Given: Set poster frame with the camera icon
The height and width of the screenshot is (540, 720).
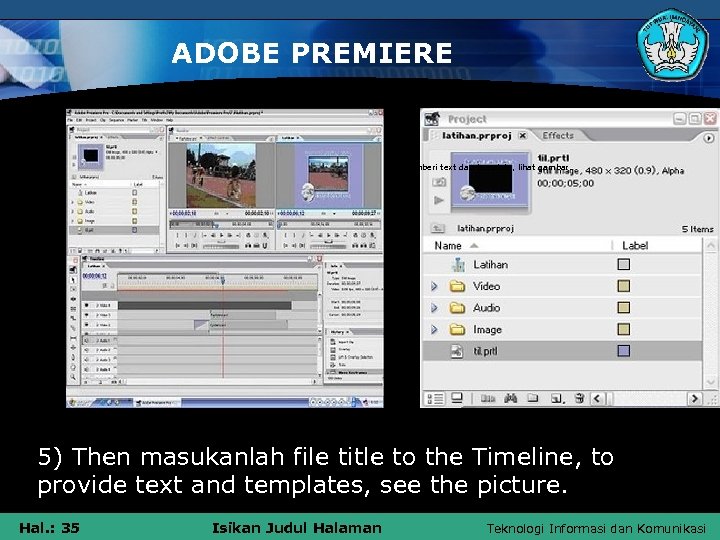Looking at the screenshot, I should 439,182.
